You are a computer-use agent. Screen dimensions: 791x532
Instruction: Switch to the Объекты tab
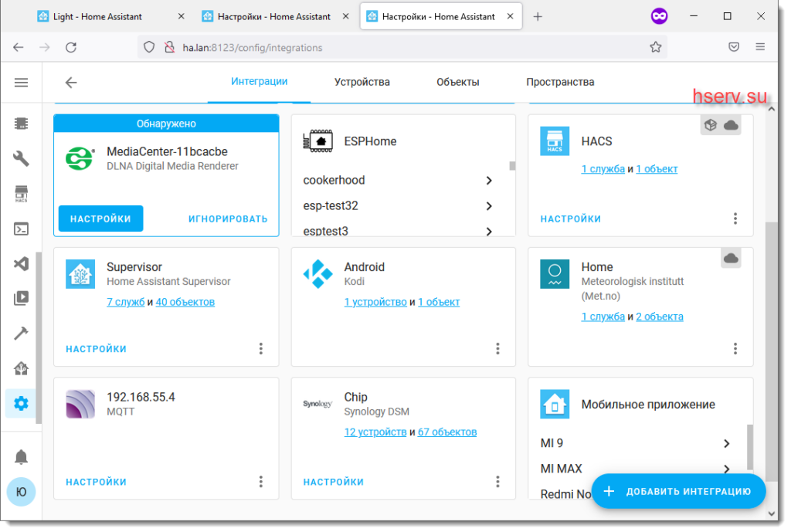457,82
